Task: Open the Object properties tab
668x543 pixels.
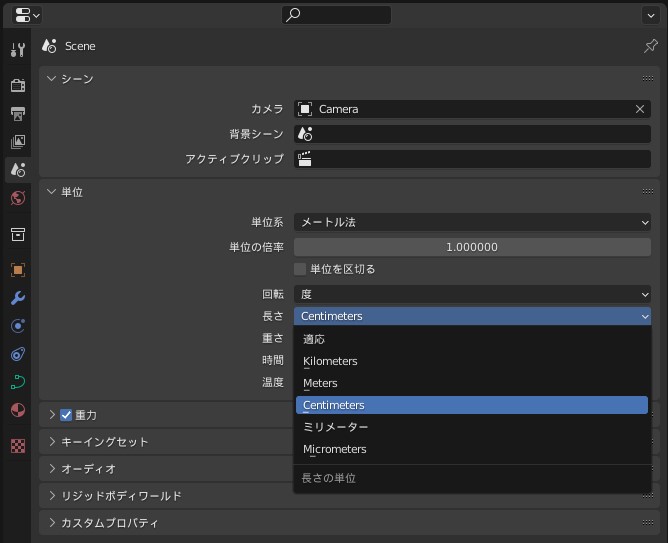Action: (18, 270)
